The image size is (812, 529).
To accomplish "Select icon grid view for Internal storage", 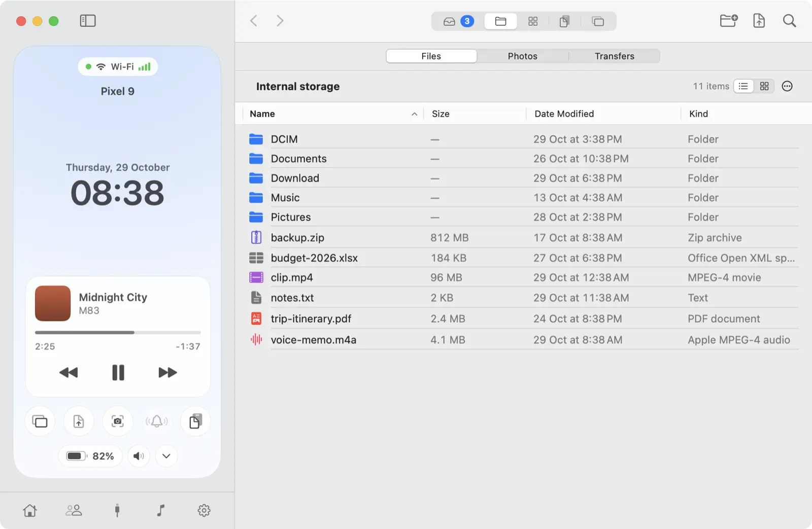I will pos(764,86).
